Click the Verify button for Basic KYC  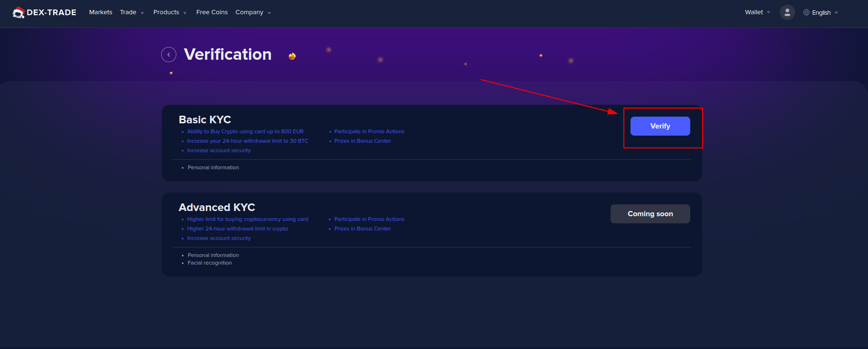[x=660, y=126]
